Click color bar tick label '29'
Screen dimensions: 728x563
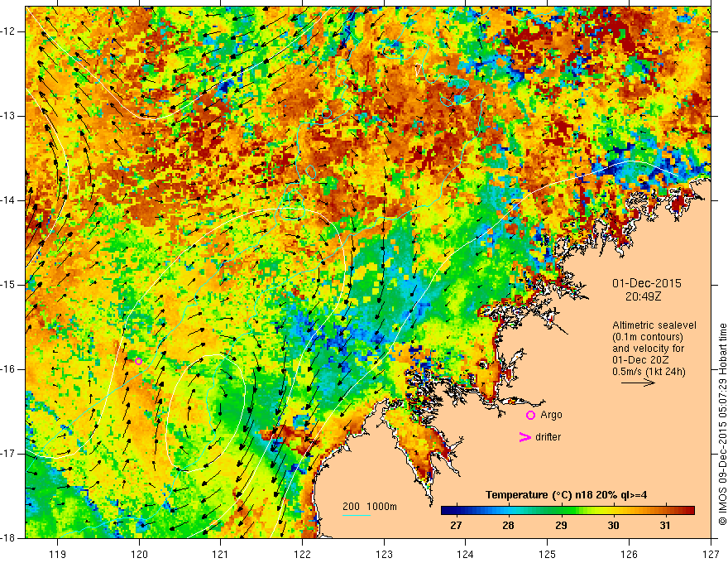point(562,526)
